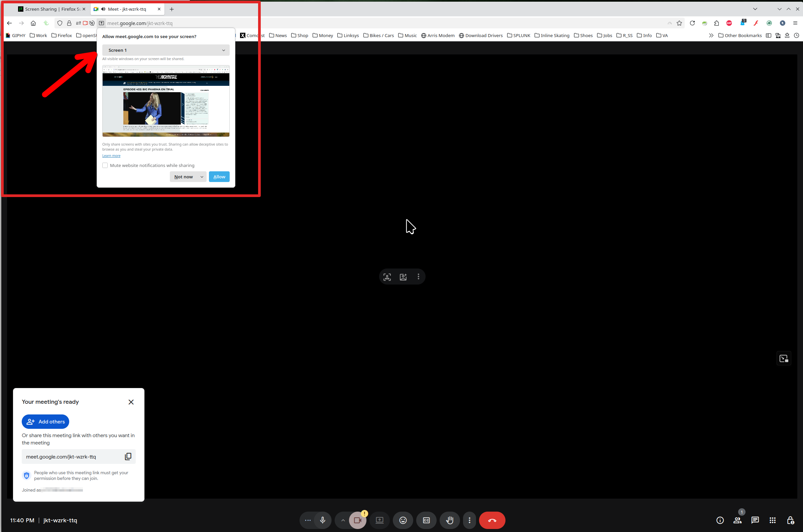Open the News bookmarks folder
This screenshot has width=803, height=532.
tap(278, 35)
